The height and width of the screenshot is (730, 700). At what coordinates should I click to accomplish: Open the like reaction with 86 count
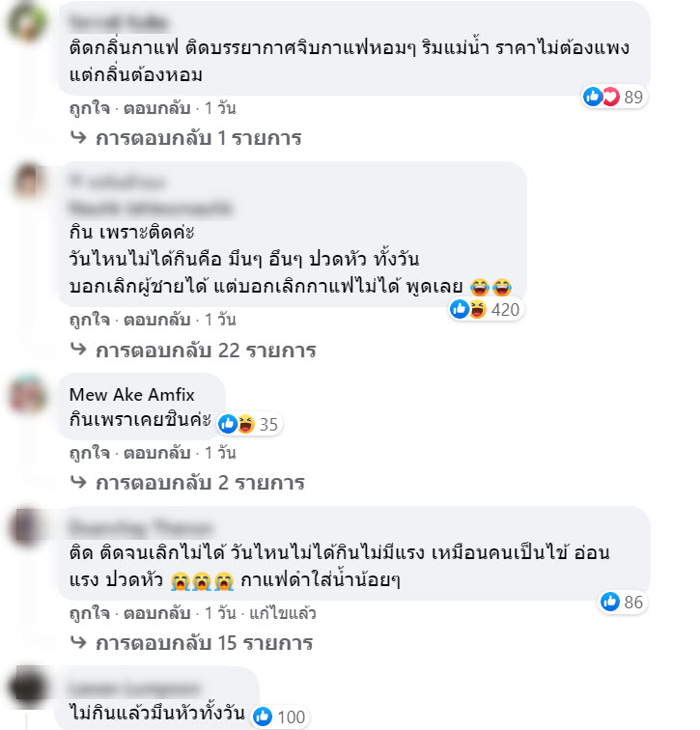pyautogui.click(x=622, y=602)
